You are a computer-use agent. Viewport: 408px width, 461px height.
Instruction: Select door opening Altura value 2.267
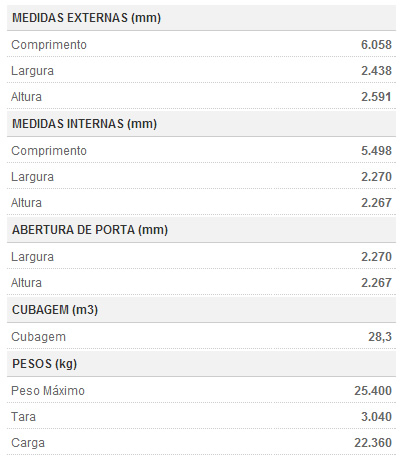376,283
